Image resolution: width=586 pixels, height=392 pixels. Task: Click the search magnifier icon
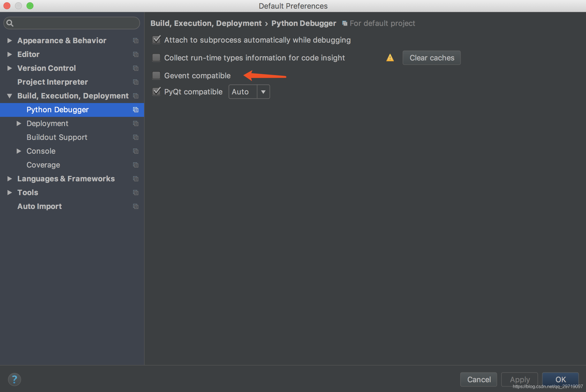tap(10, 23)
